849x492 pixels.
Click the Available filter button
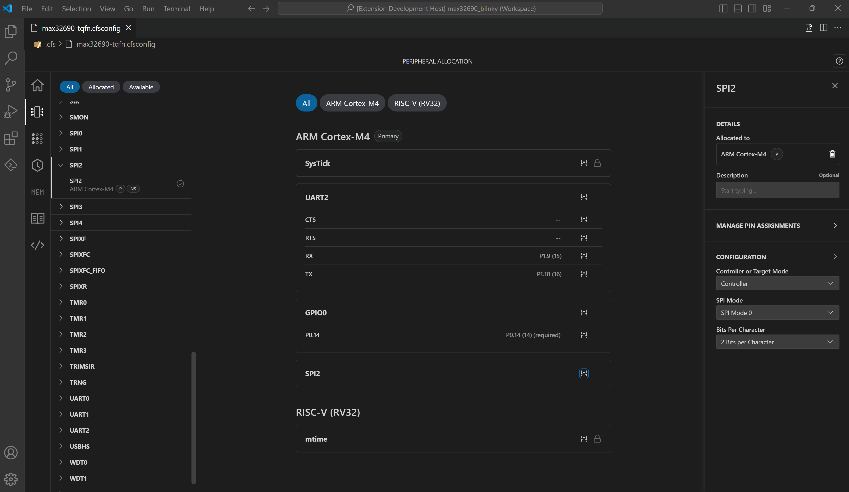point(140,87)
